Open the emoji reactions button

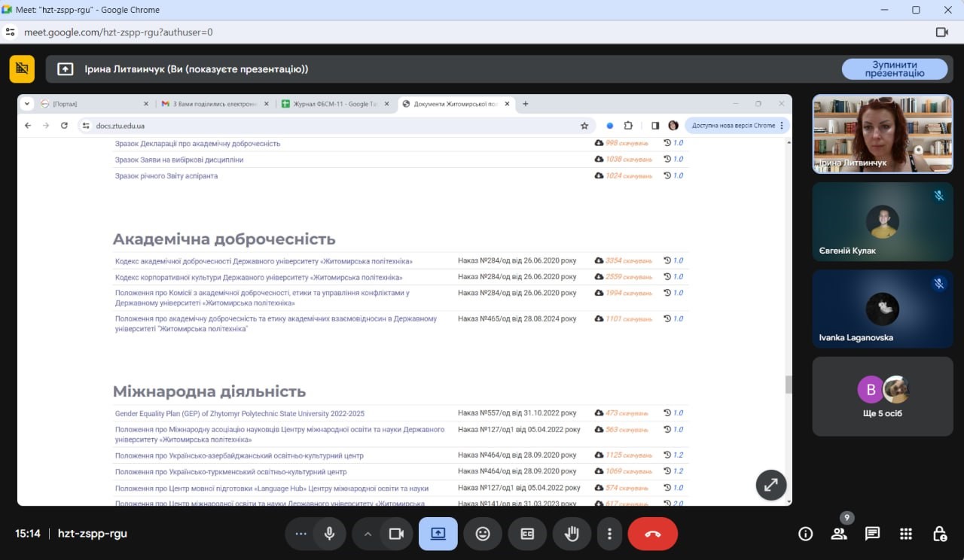[483, 534]
